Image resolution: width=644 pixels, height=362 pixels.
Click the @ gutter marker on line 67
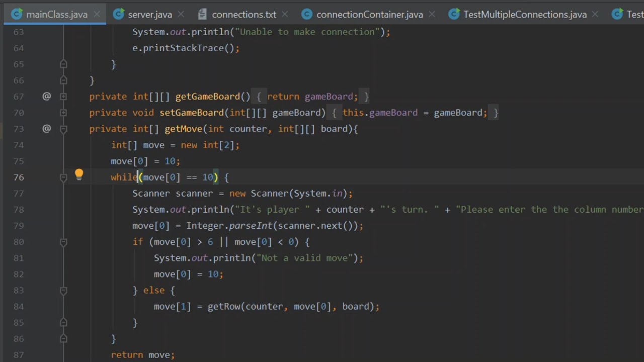coord(47,96)
